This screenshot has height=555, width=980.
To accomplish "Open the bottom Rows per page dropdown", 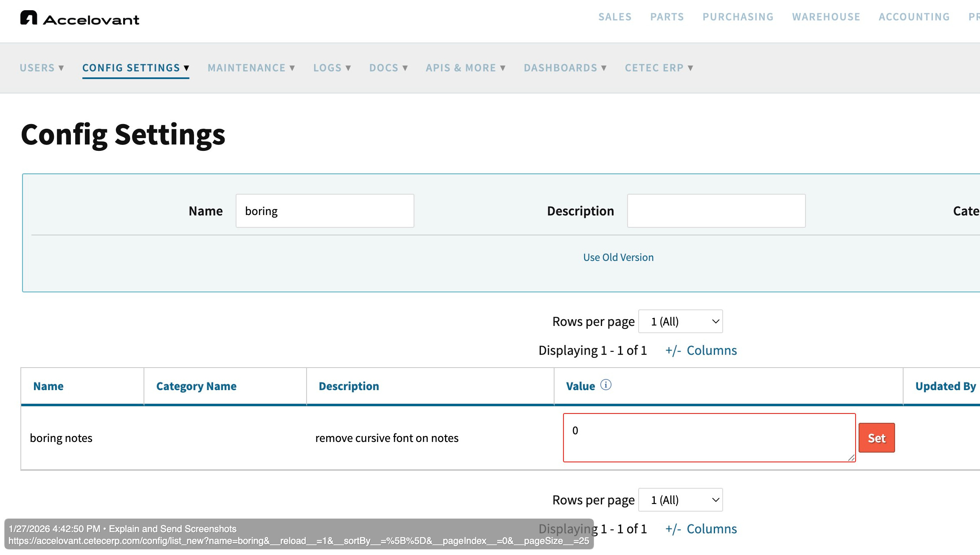I will [x=680, y=500].
